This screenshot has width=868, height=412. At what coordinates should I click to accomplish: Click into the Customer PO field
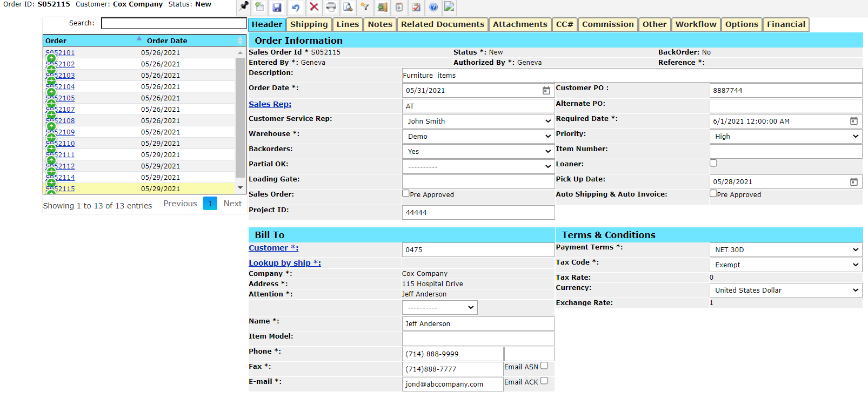[x=786, y=91]
